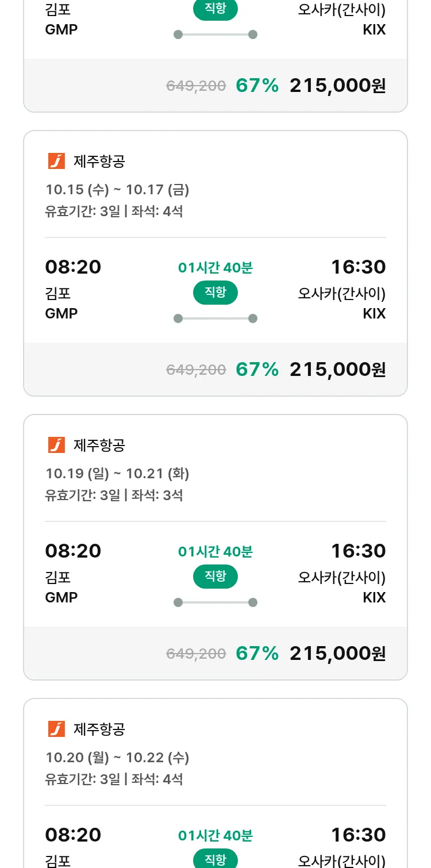The image size is (431, 868).
Task: Tap the route line on the 10.15 flight
Action: 215,318
